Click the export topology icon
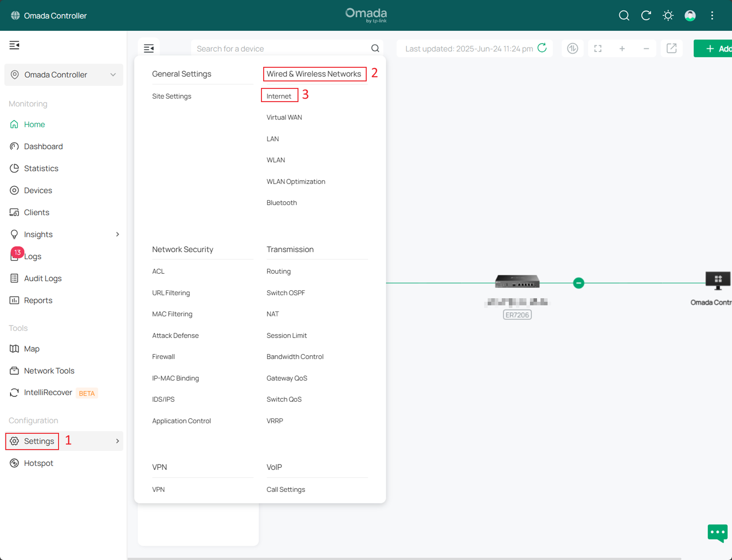732x560 pixels. click(x=671, y=48)
